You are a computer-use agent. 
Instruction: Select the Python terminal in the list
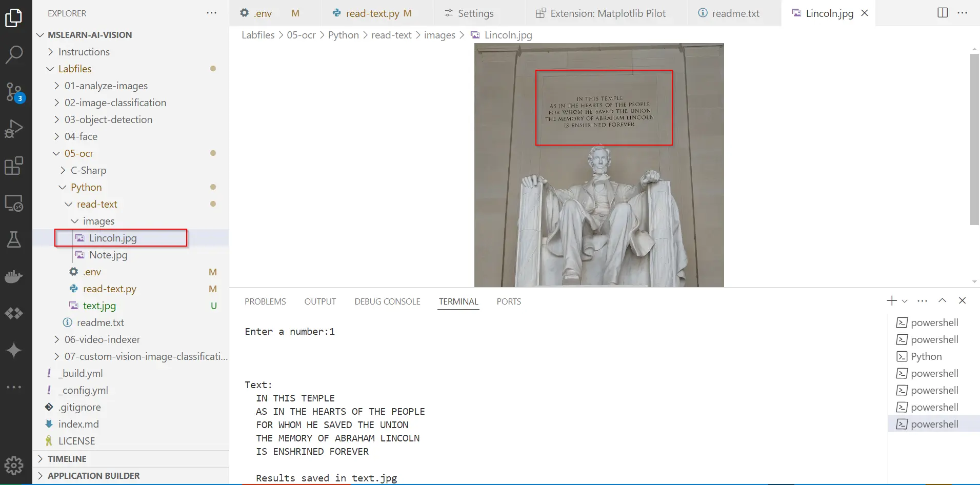(x=926, y=356)
